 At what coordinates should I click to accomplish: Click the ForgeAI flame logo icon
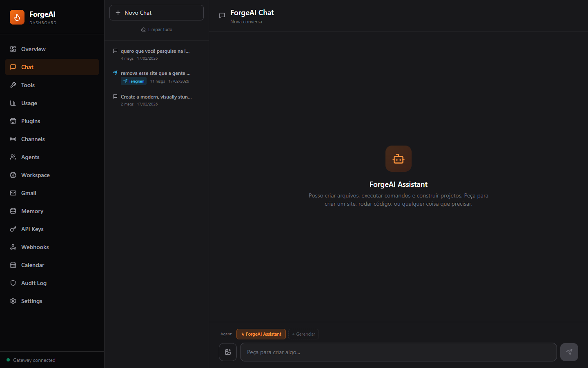point(17,17)
